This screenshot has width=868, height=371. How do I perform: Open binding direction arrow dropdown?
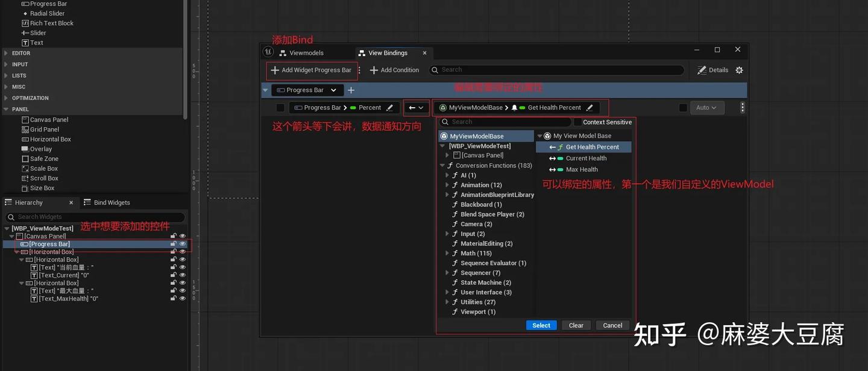click(x=416, y=108)
